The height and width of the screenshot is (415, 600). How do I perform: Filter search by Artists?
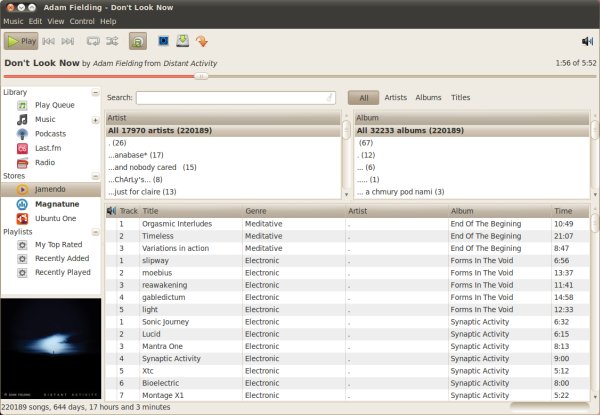pos(395,98)
